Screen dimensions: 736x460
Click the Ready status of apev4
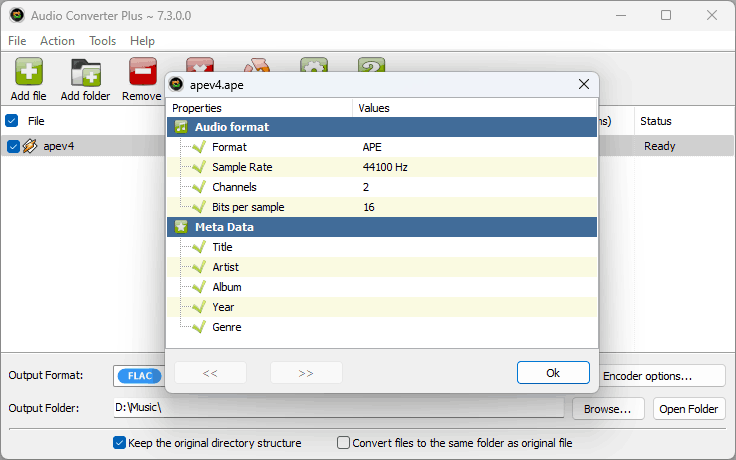pyautogui.click(x=659, y=146)
